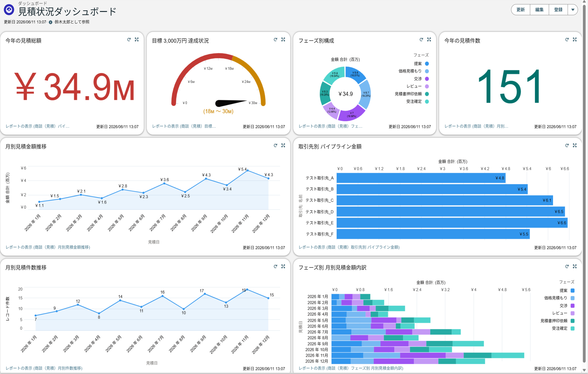588x374 pixels.
Task: Click the 提案 legend swatch in フェーズ別構成
Action: click(427, 64)
